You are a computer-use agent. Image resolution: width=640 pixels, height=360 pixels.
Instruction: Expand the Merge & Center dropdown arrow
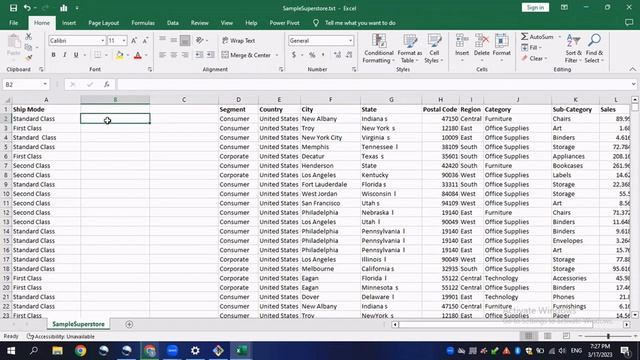click(277, 55)
